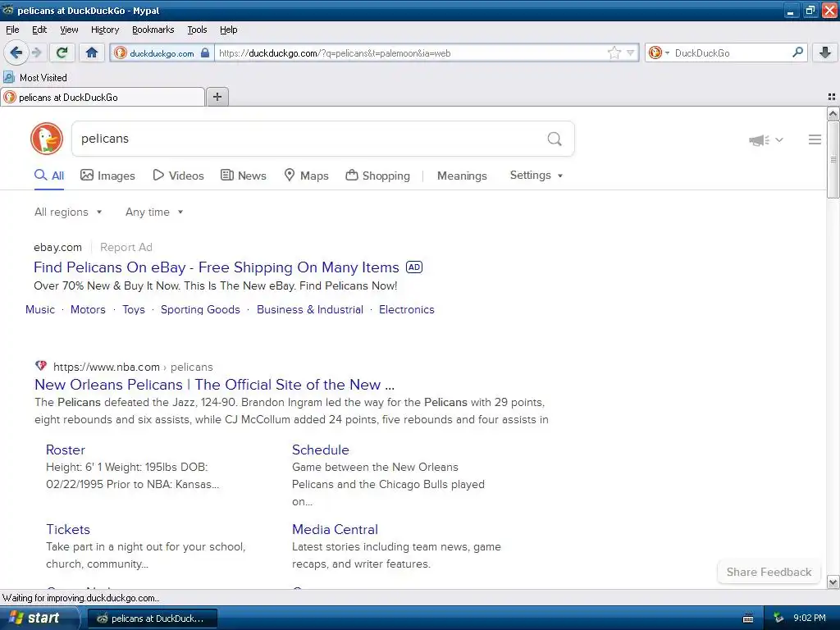This screenshot has height=630, width=840.
Task: Switch to the Shopping tab
Action: click(377, 176)
